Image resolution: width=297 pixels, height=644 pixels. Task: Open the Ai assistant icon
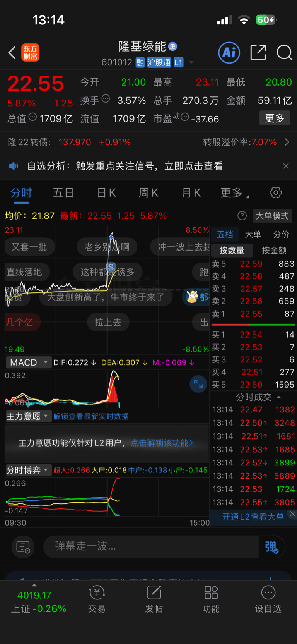pos(229,53)
